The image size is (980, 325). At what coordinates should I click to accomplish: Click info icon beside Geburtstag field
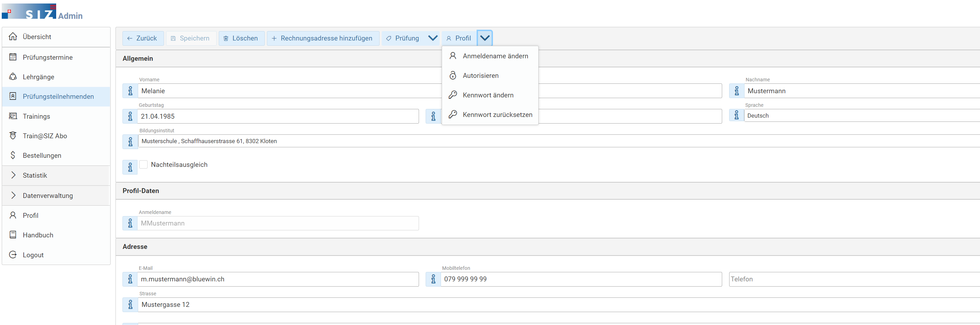tap(130, 116)
